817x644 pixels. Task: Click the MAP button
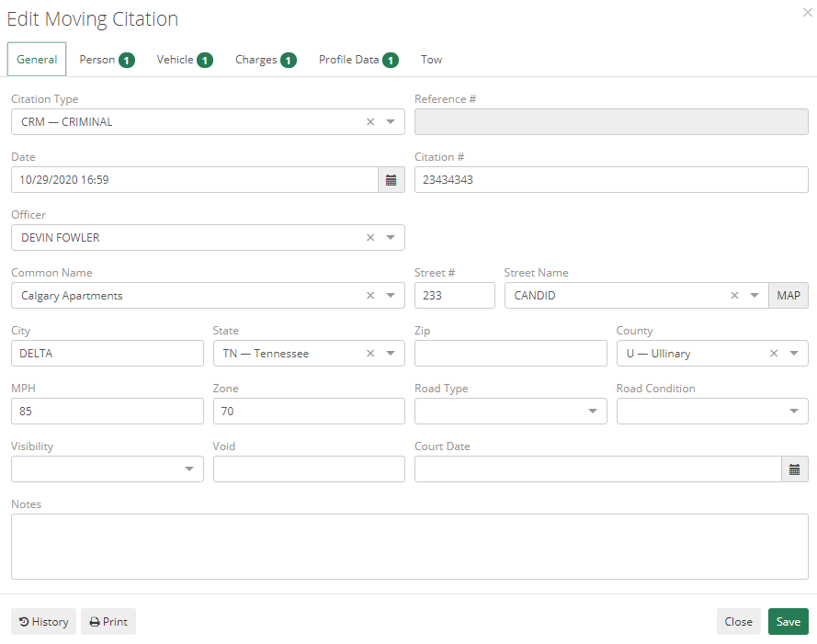pos(789,296)
